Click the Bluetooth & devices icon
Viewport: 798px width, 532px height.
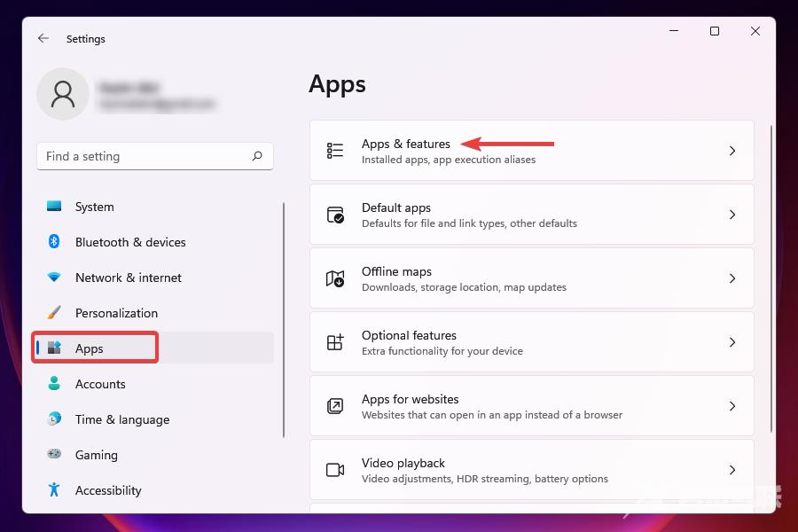point(54,242)
